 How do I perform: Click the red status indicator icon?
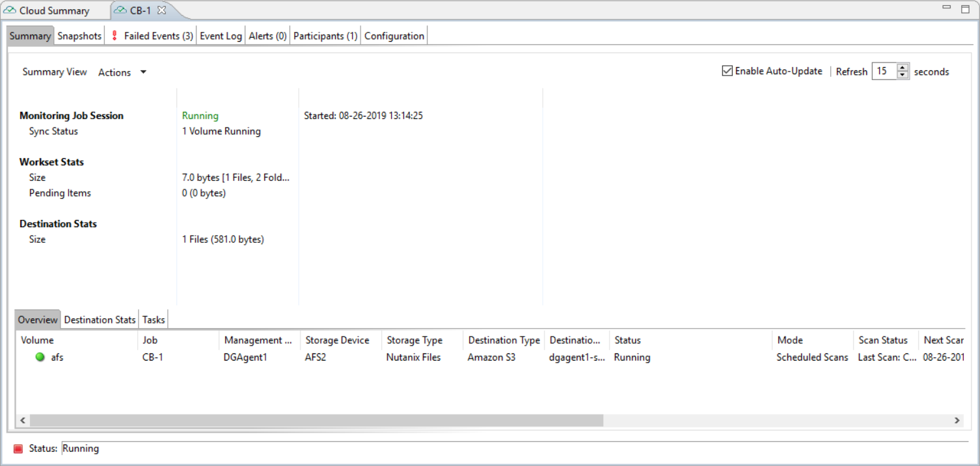tap(18, 448)
